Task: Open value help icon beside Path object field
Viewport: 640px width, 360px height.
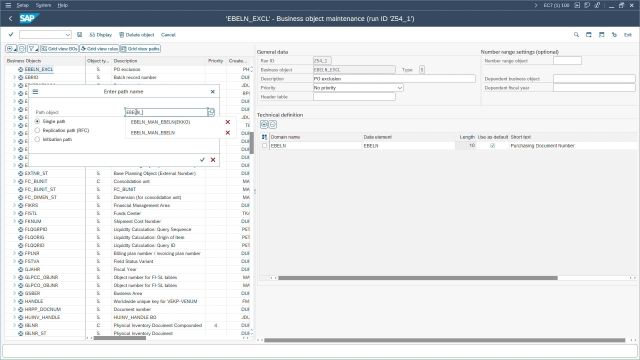Action: 211,112
